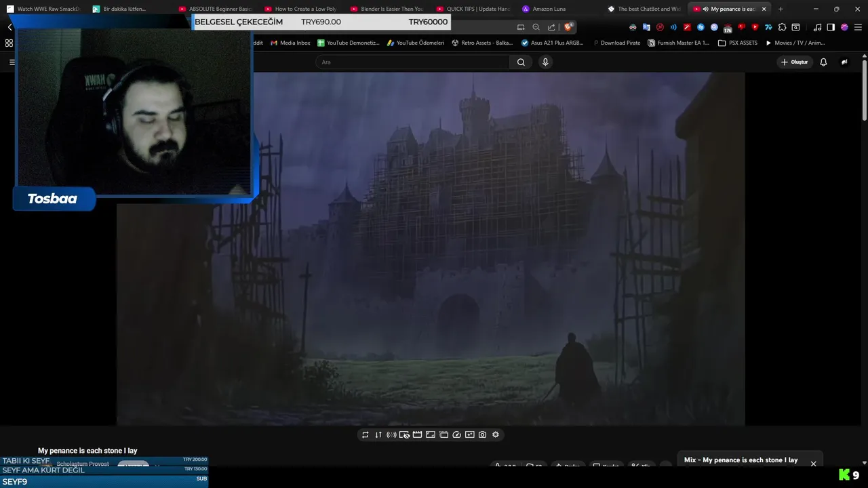Click the cast screen icon in address bar
Screen dimensions: 868x488
(x=521, y=27)
